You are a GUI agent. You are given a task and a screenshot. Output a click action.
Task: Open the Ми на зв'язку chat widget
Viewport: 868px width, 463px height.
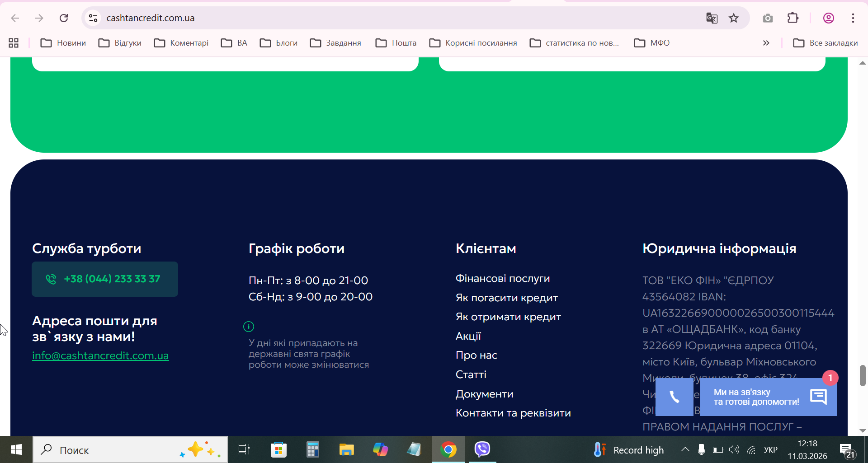(x=769, y=397)
